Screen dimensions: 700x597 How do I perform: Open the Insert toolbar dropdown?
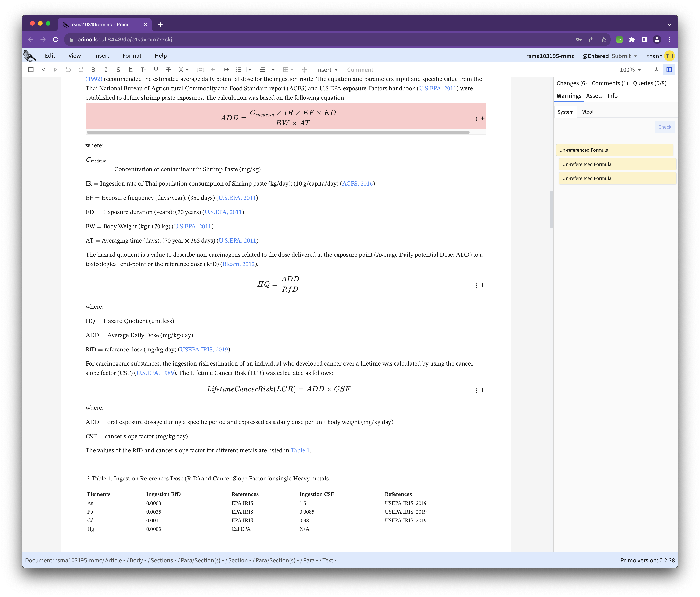click(x=327, y=70)
